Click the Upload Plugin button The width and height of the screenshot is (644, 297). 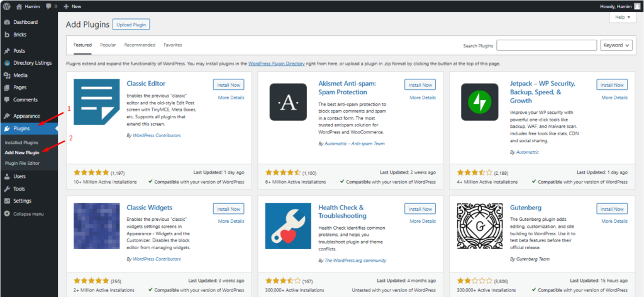(131, 25)
